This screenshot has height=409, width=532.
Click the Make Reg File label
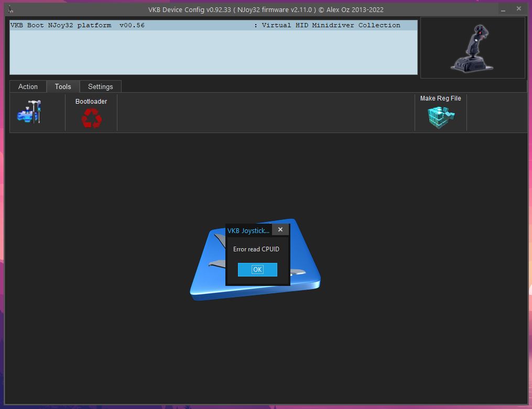click(440, 98)
